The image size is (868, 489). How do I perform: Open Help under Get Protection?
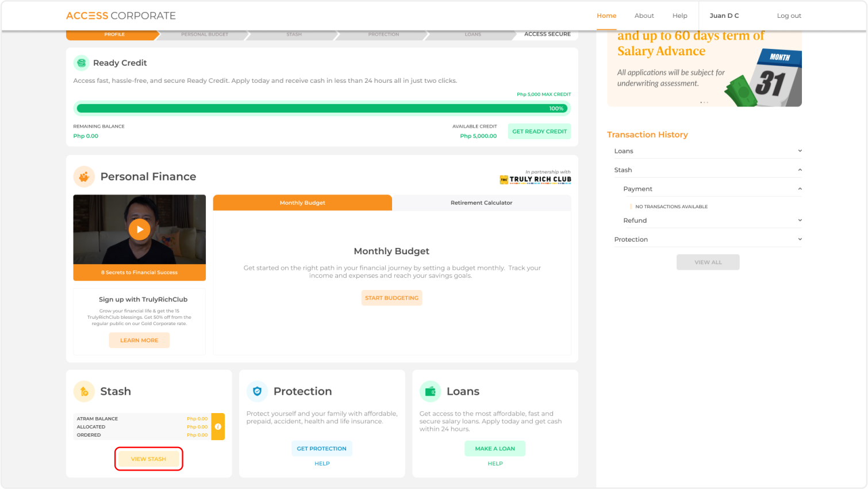(322, 464)
